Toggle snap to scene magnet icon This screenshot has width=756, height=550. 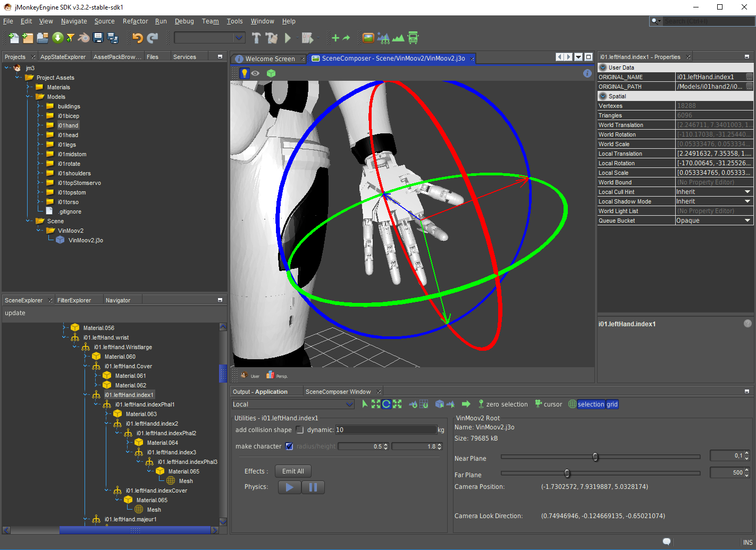point(413,404)
